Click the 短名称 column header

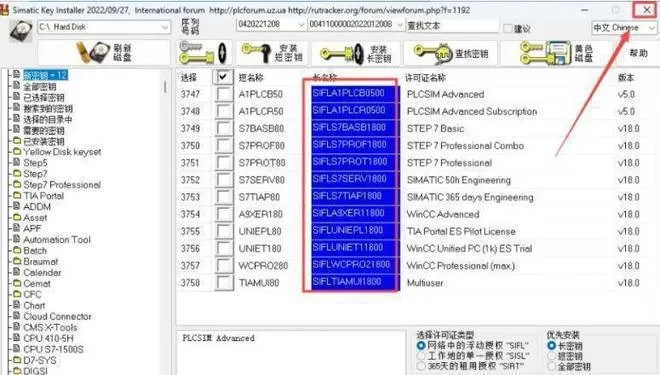point(251,78)
